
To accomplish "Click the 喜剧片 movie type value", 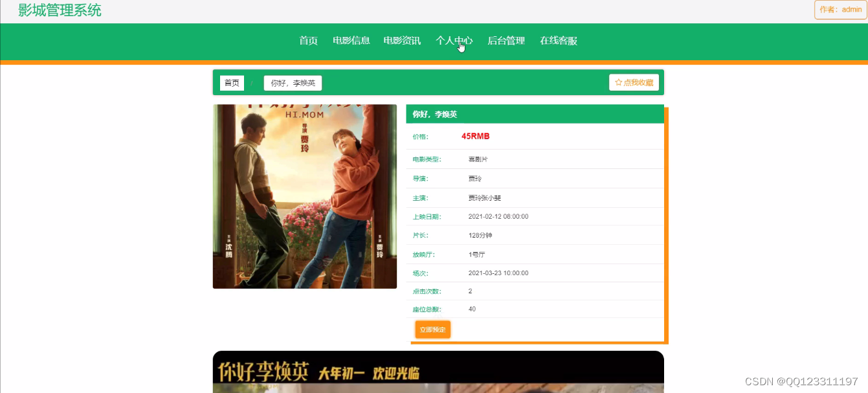I will [478, 159].
